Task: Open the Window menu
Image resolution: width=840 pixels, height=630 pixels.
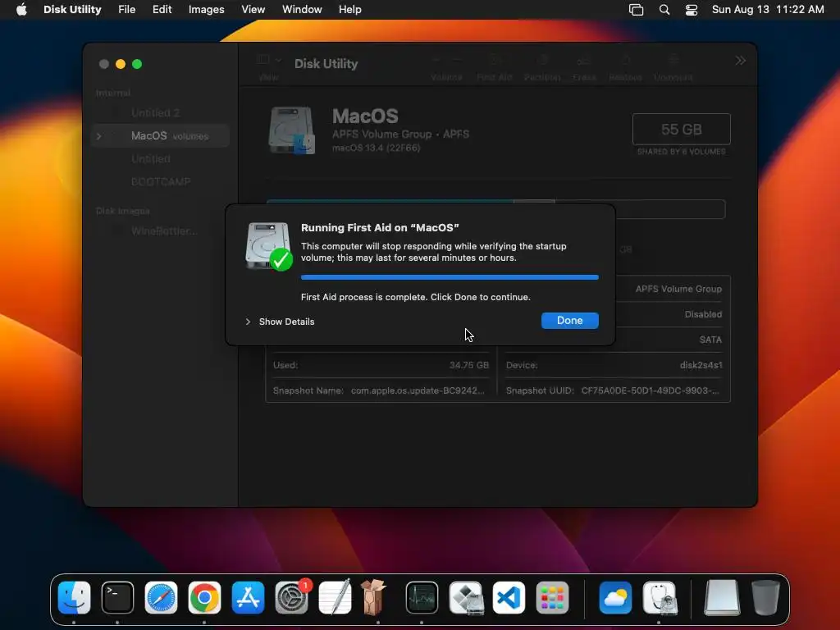Action: (302, 10)
